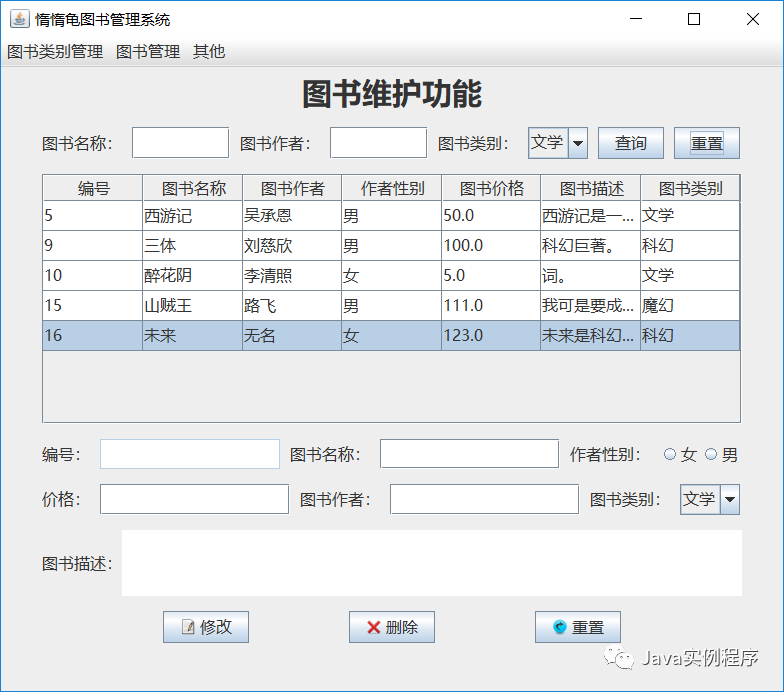Click the 科幻巨著。 description cell
Screen dimensions: 784x692
point(590,246)
